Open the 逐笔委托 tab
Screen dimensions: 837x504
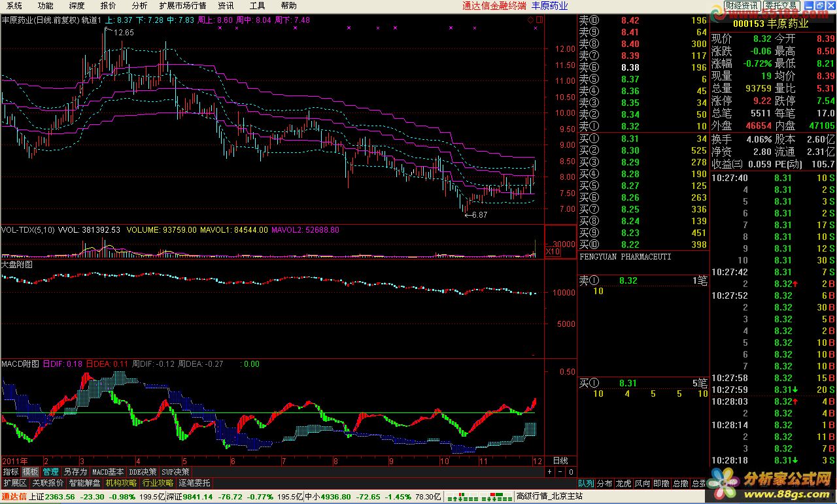194,483
